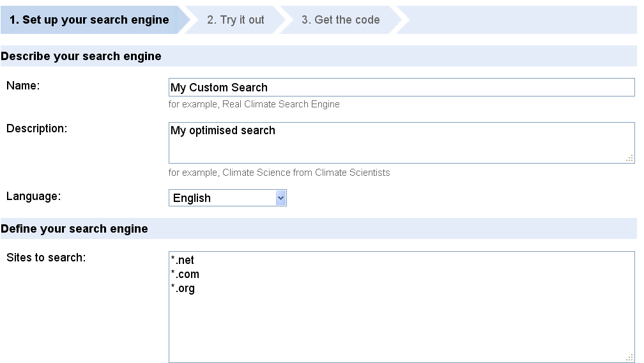Place cursor on the '*.com' line
This screenshot has height=363, width=644.
coord(185,274)
